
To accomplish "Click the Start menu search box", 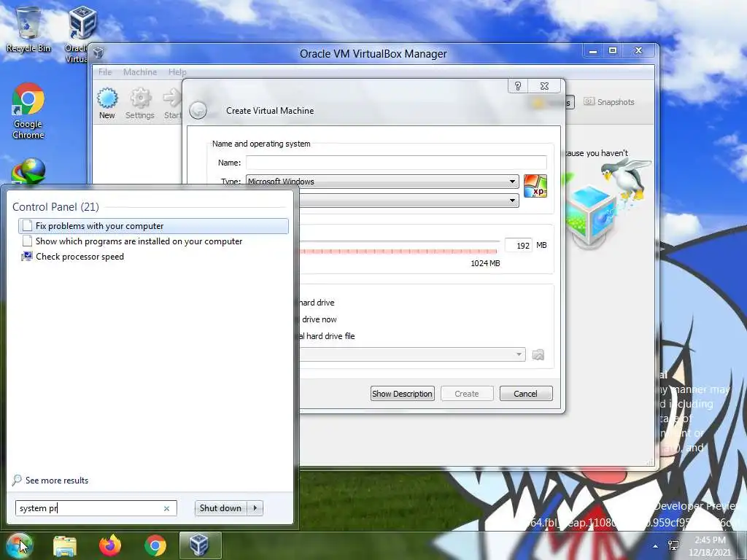I will pos(96,508).
